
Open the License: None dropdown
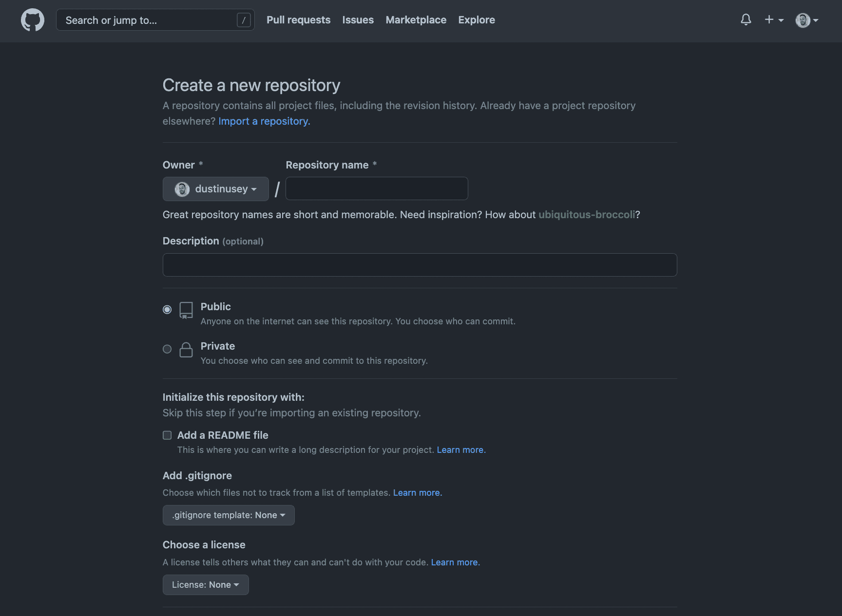click(x=206, y=585)
